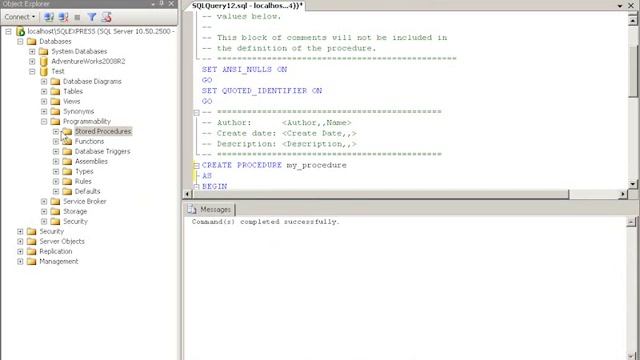Expand the Tables node
The height and width of the screenshot is (360, 640).
[x=44, y=91]
